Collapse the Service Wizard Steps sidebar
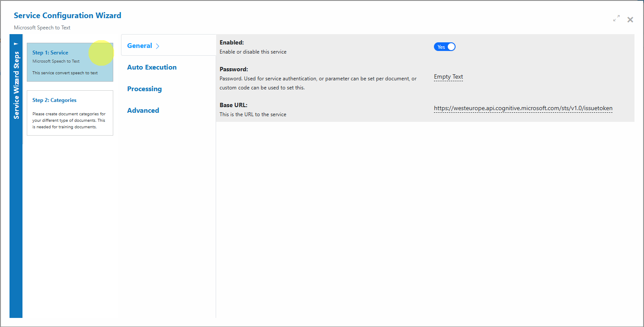Screen dimensions: 644x327 click(16, 44)
